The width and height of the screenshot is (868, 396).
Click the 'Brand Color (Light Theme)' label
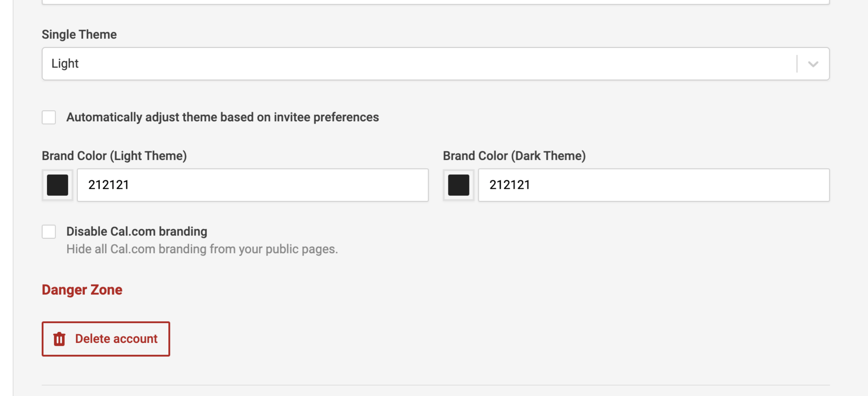pos(115,155)
